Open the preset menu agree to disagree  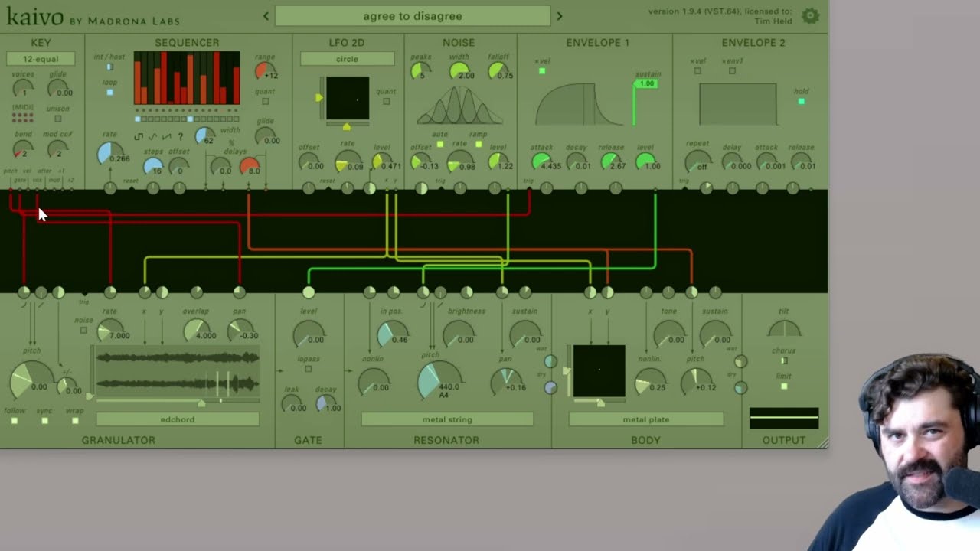tap(413, 15)
